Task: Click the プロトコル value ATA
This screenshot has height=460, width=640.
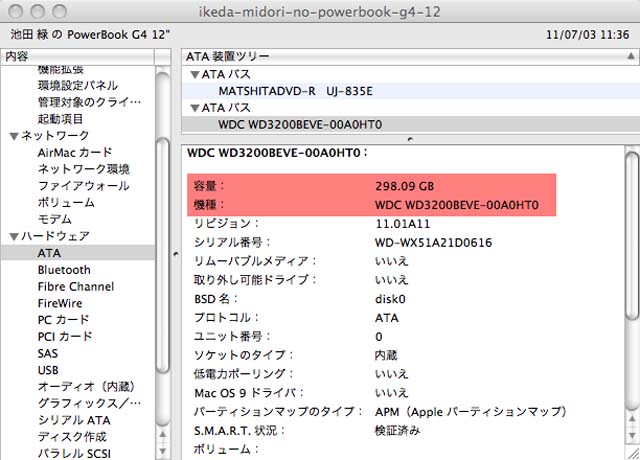Action: (x=387, y=318)
